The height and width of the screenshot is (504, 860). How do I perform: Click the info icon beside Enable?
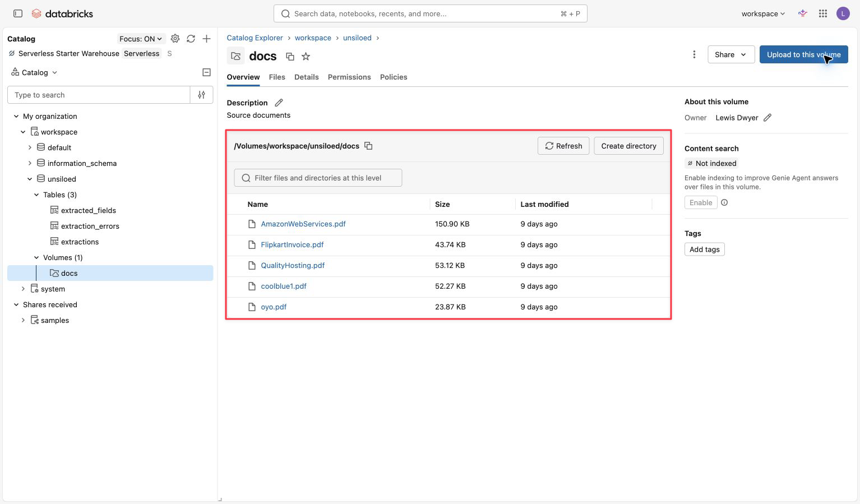(724, 202)
